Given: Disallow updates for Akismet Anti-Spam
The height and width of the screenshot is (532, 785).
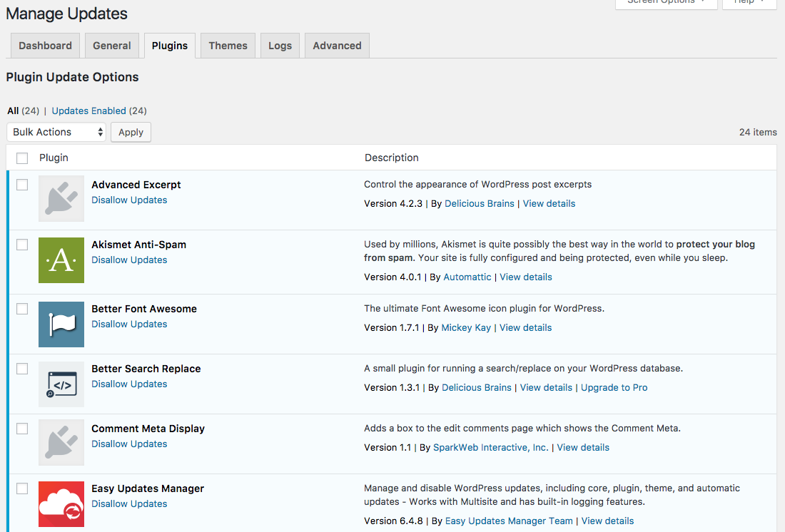Looking at the screenshot, I should tap(129, 260).
